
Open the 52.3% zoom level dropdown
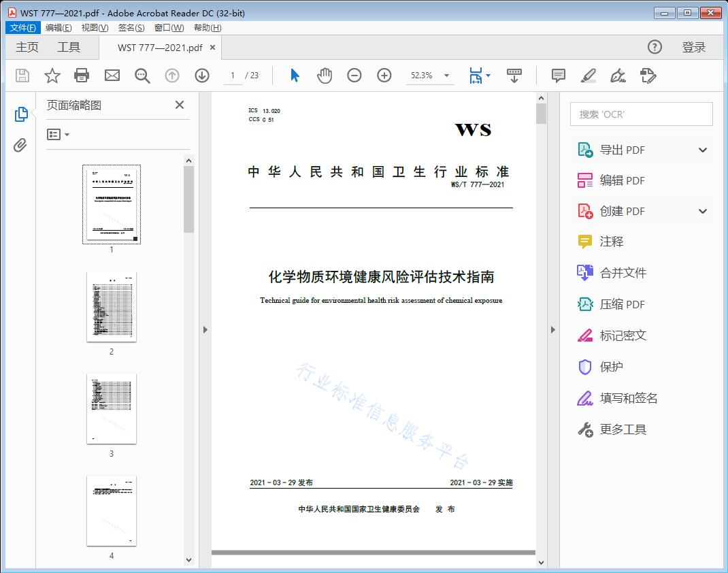click(x=446, y=76)
